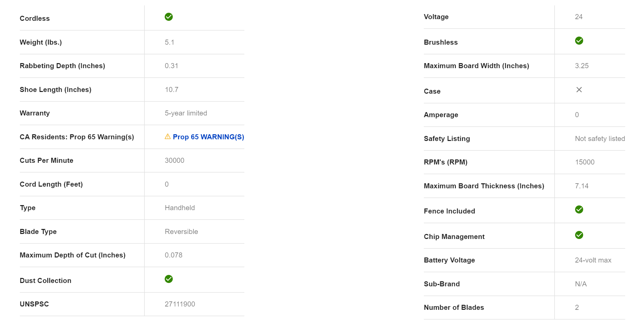
Task: Click the X icon in Case row
Action: [x=579, y=90]
